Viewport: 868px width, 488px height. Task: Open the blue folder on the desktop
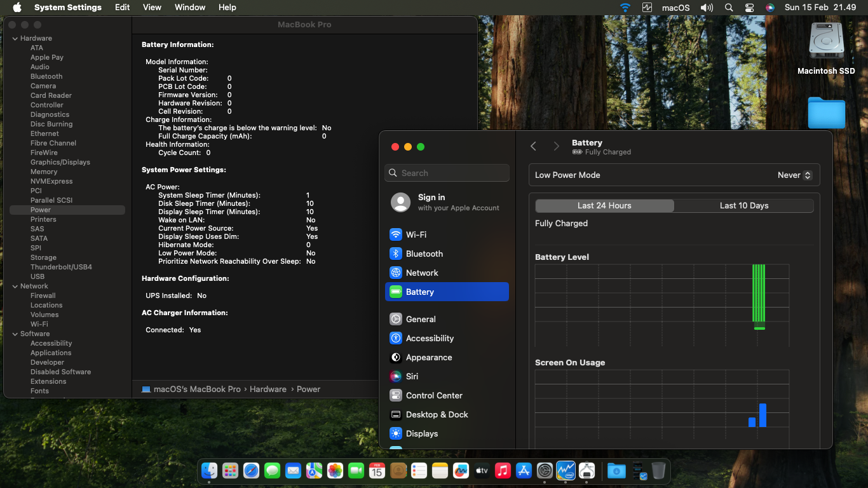click(x=826, y=113)
